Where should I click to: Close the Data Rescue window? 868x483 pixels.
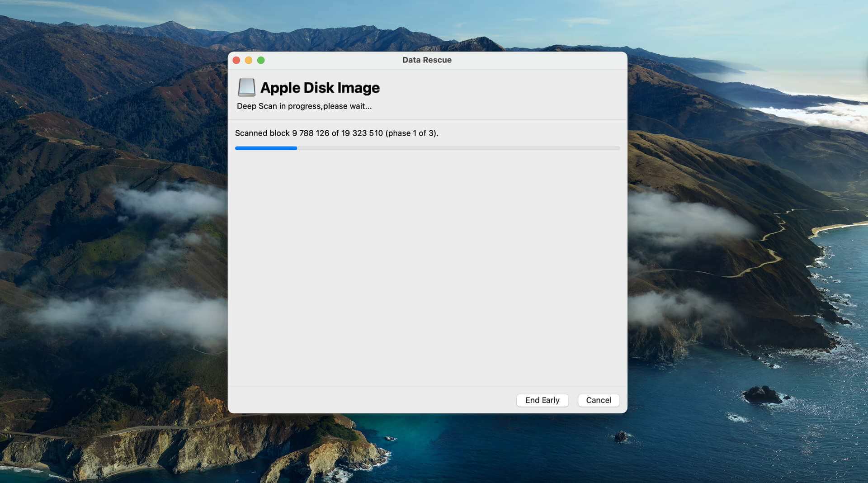pyautogui.click(x=236, y=60)
